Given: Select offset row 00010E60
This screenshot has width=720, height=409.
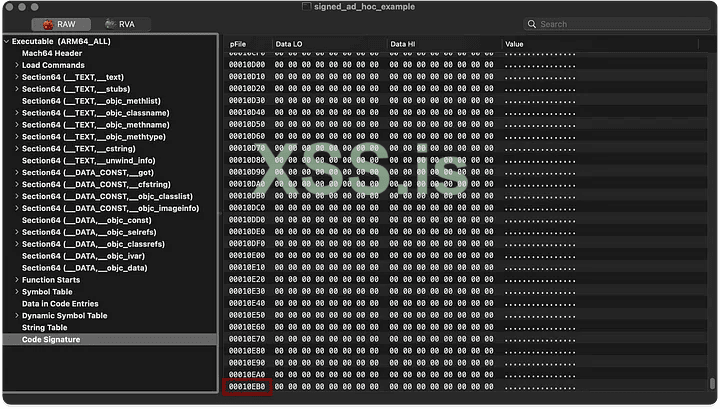Looking at the screenshot, I should [466, 328].
